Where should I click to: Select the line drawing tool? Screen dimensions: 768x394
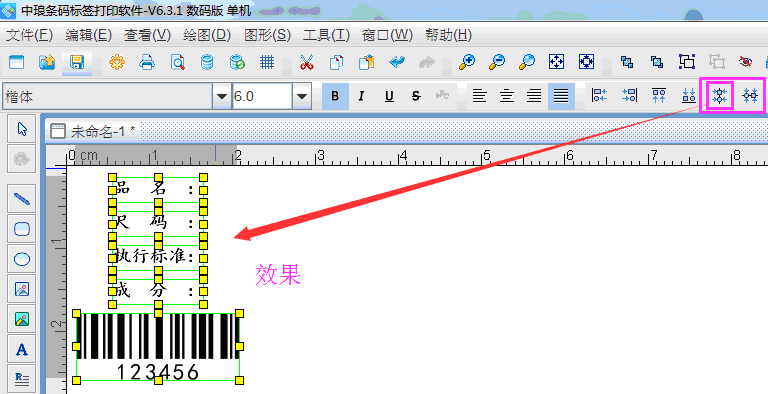(22, 198)
